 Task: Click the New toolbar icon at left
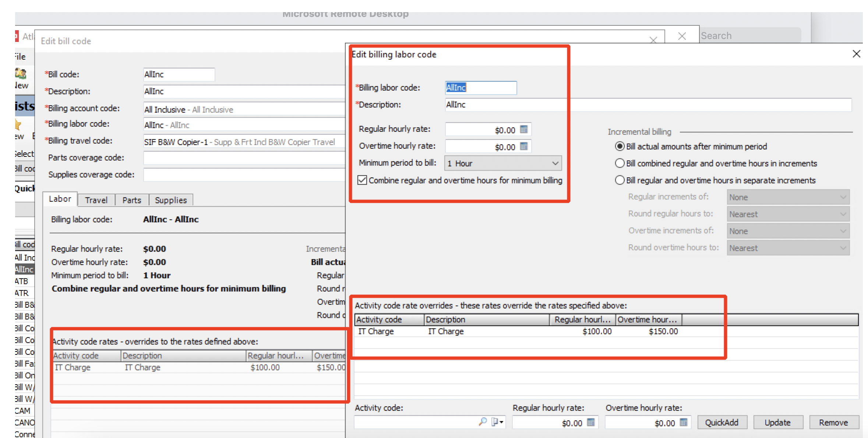pos(21,74)
